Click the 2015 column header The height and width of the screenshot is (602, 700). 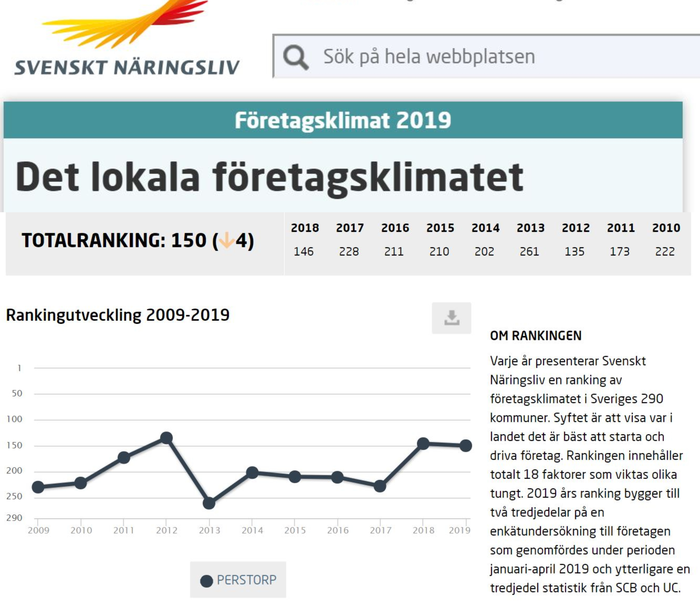click(440, 228)
